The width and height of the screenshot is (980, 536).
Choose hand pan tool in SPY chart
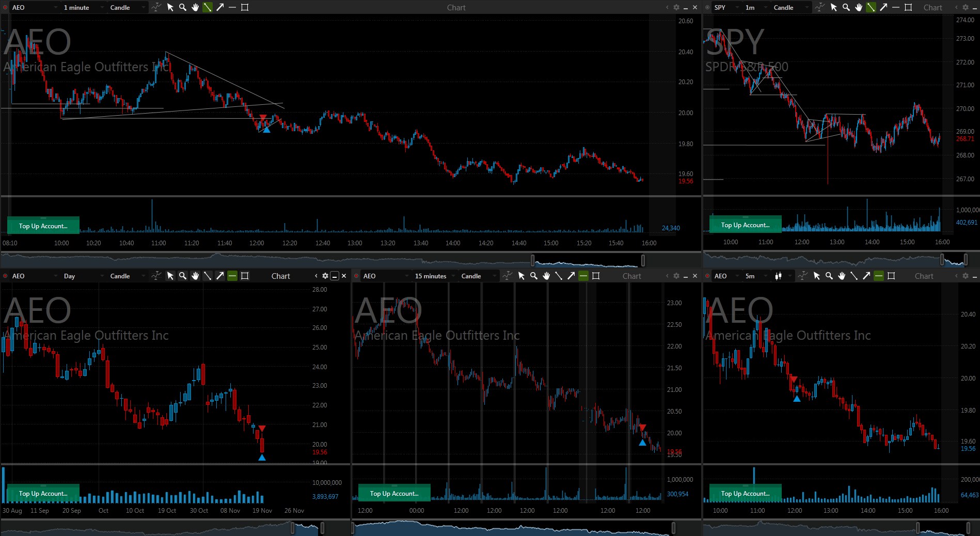coord(858,7)
